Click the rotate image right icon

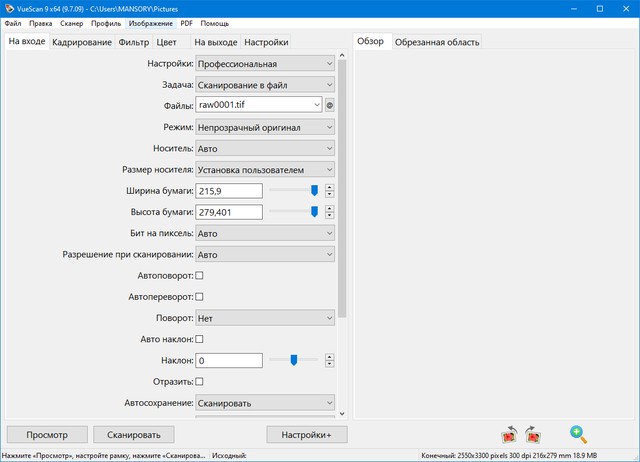(x=531, y=434)
